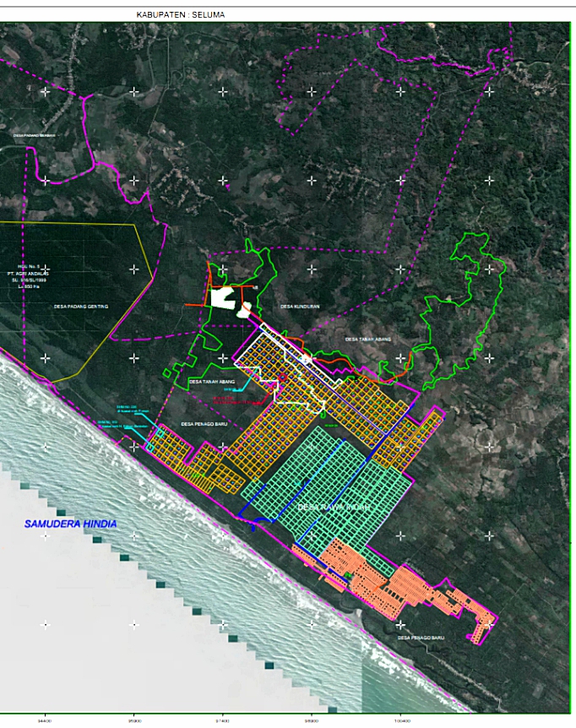Select DESA TANAH ABANG label east of Kunduran
The image size is (576, 728).
[367, 339]
